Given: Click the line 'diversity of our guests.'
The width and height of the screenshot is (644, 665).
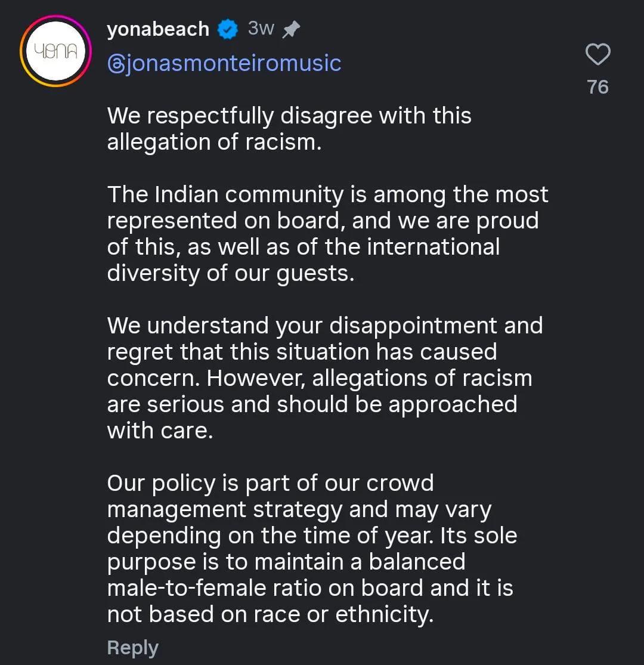Looking at the screenshot, I should click(230, 273).
